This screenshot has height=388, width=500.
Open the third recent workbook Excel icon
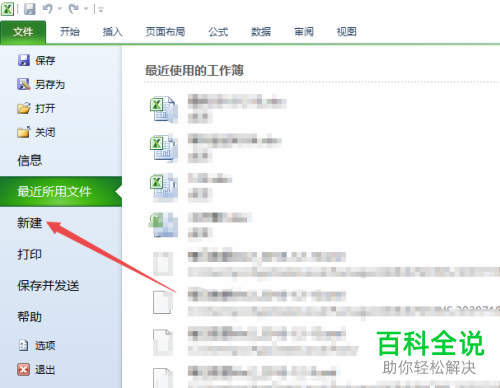click(x=163, y=187)
